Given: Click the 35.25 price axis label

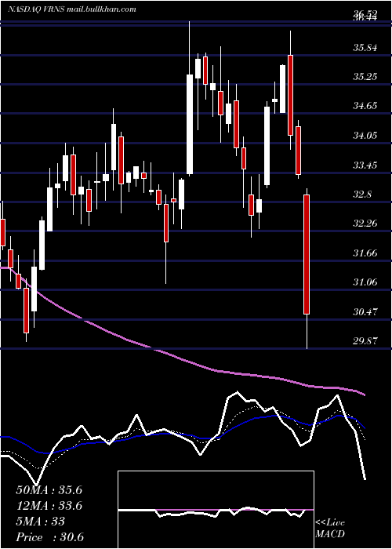Looking at the screenshot, I should [x=365, y=77].
